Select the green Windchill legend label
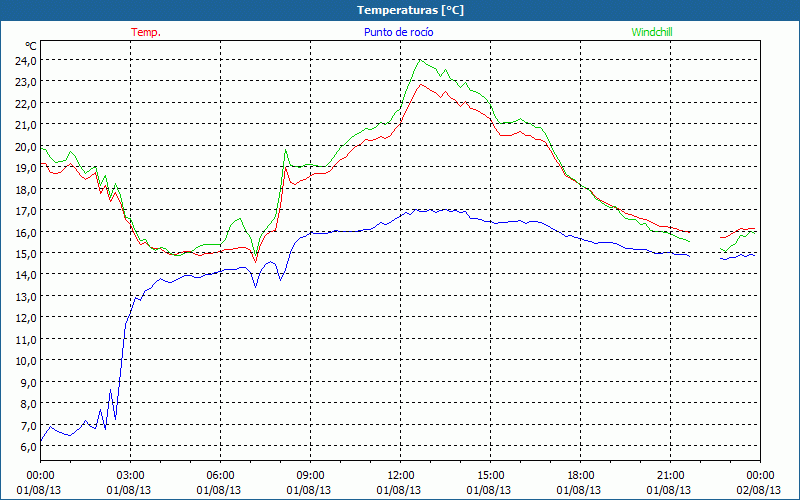The width and height of the screenshot is (800, 500). [652, 32]
